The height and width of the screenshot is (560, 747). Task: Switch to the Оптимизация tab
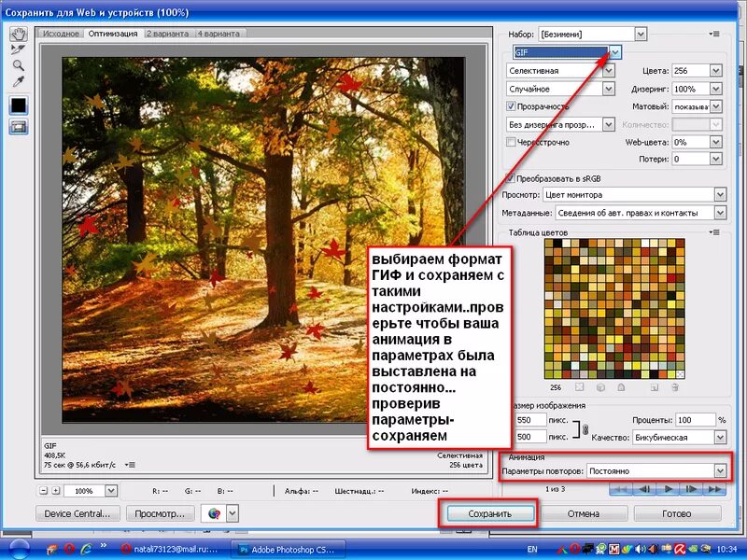click(x=113, y=34)
